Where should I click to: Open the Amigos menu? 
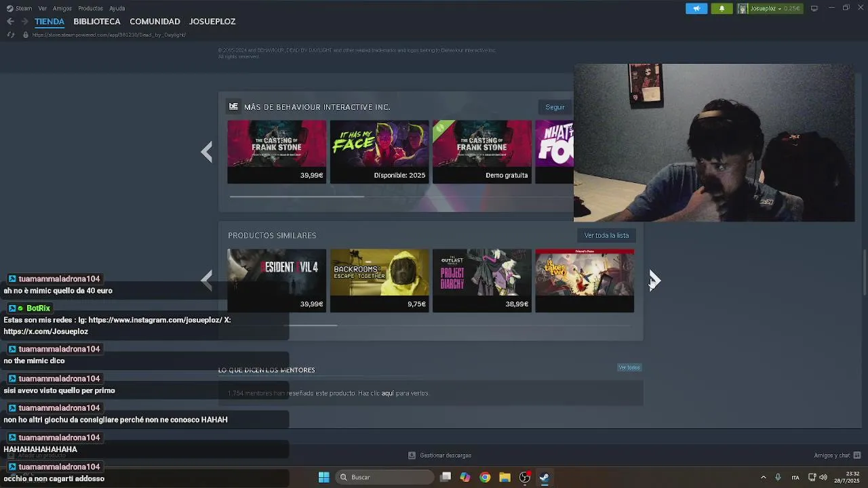click(62, 8)
